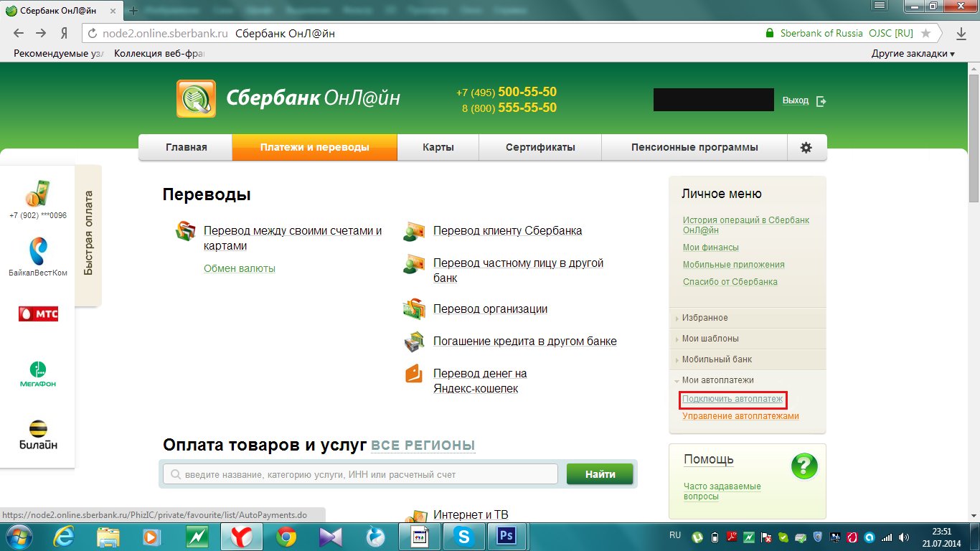Open the Другие закладки bookmarks dropdown
This screenshot has width=980, height=551.
913,54
